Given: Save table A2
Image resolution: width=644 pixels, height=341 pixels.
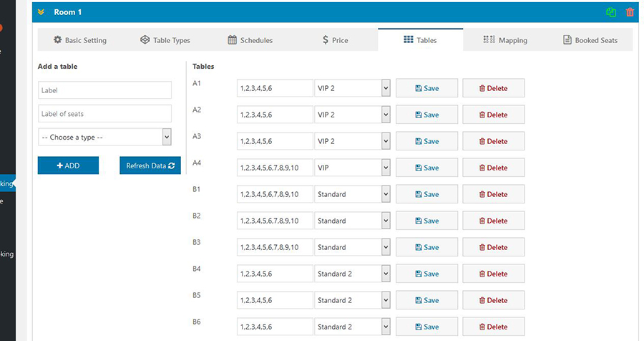Looking at the screenshot, I should tap(426, 115).
